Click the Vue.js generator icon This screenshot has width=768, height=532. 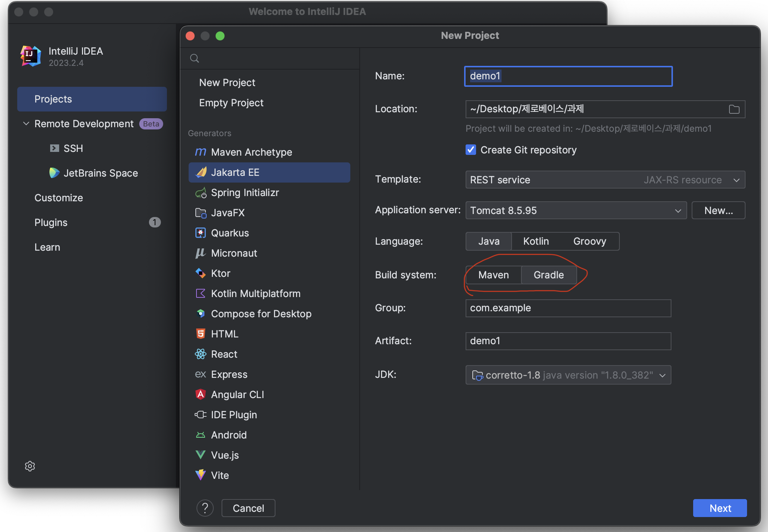point(201,455)
